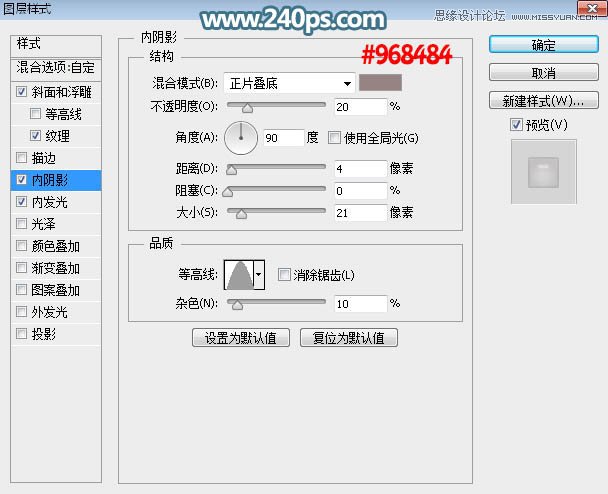Select the 渐变叠加 style entry
The image size is (608, 494).
pos(55,268)
